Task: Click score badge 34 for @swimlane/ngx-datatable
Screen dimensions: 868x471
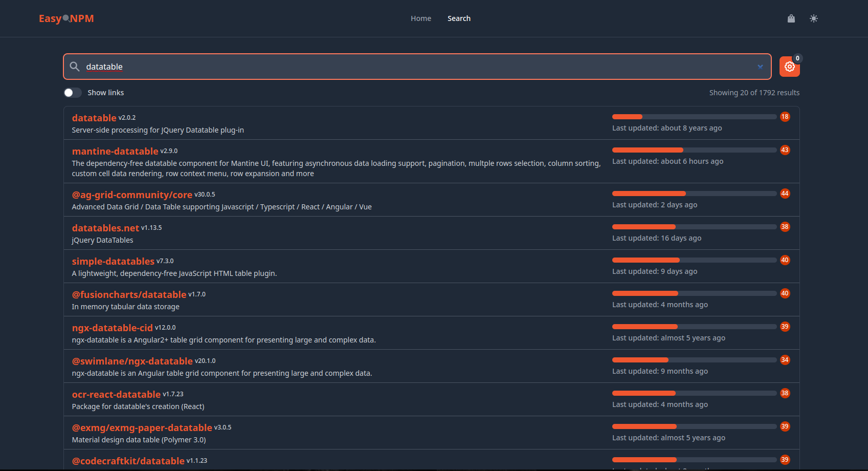Action: point(785,360)
